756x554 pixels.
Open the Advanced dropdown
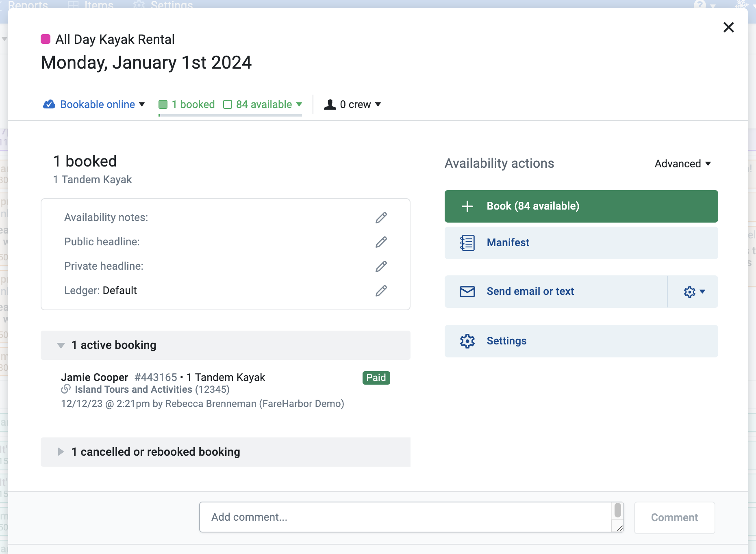click(682, 164)
